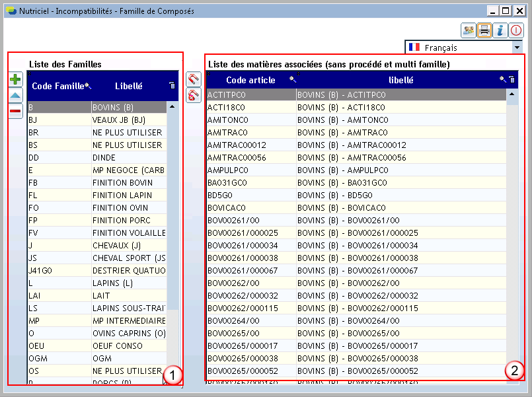Select family row OVINS CAPRINS (O)
This screenshot has height=397, width=532.
pos(97,333)
